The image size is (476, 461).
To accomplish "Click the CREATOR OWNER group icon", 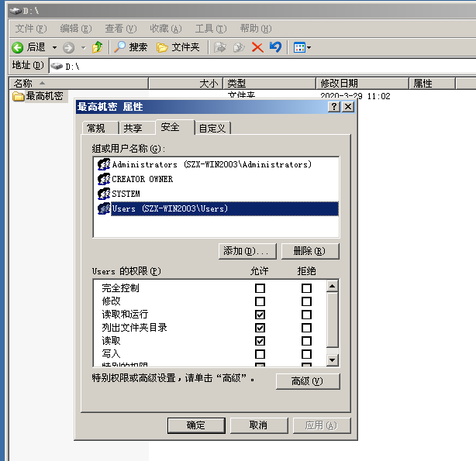I will [104, 179].
